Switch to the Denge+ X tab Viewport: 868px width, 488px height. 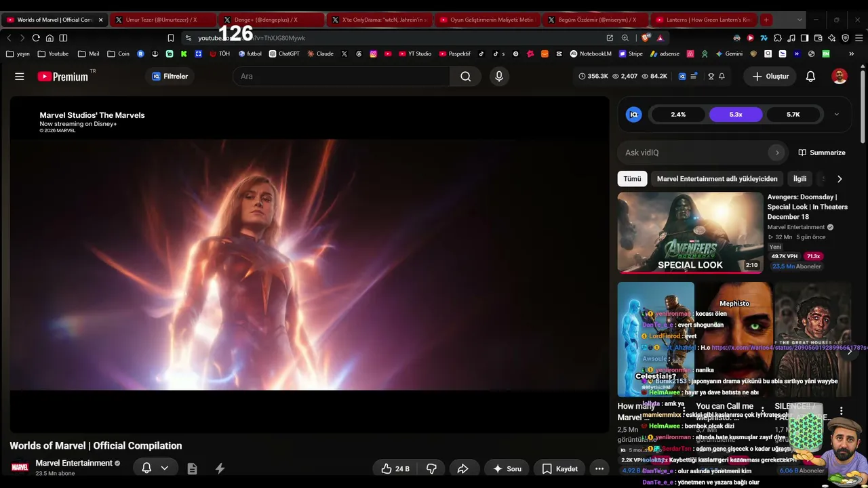point(271,20)
